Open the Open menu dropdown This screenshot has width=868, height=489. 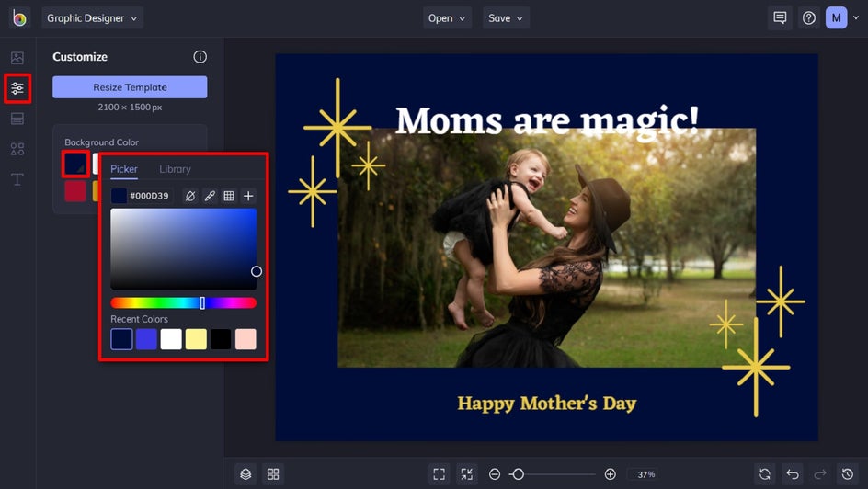(447, 17)
